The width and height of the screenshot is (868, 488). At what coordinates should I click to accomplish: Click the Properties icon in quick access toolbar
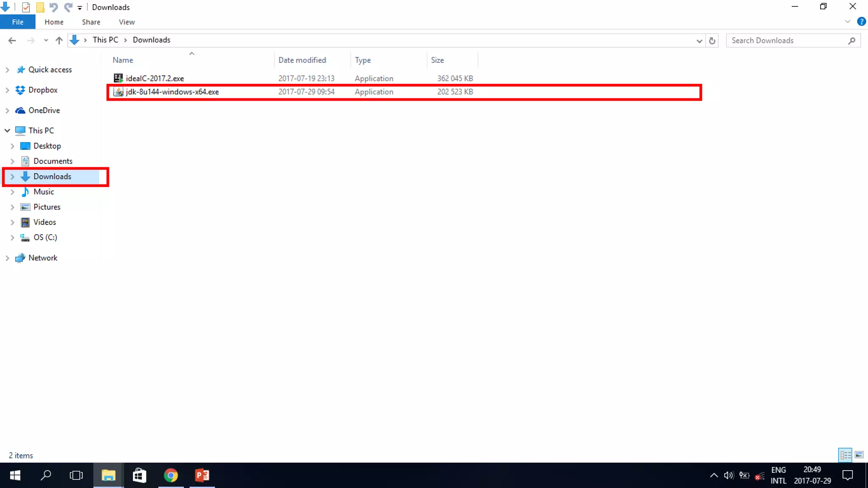[26, 7]
